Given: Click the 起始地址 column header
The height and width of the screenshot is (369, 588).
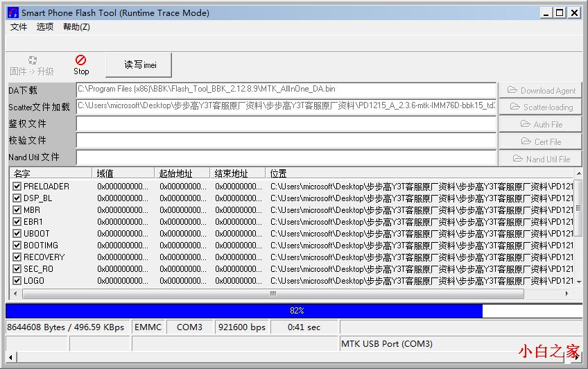Looking at the screenshot, I should point(182,173).
